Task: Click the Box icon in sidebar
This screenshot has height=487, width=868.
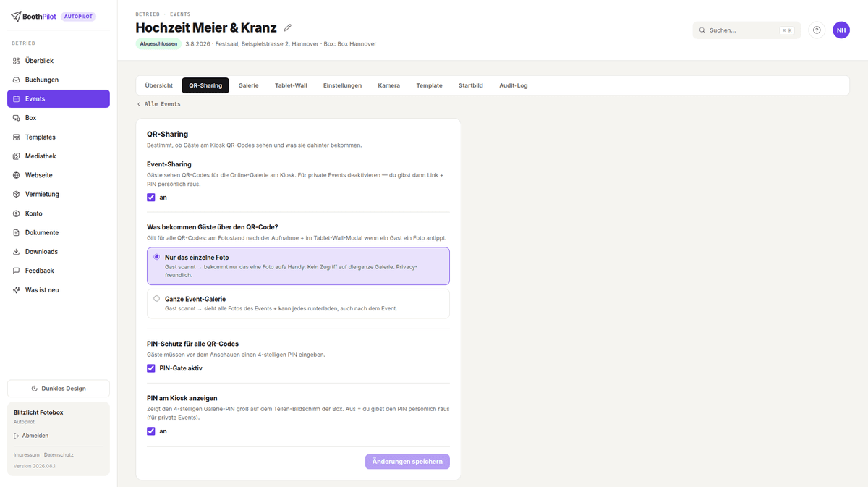Action: click(x=17, y=118)
